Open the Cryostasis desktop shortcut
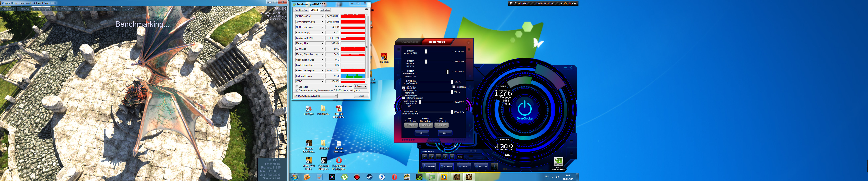Screen dimensions: 868x181 [323, 164]
